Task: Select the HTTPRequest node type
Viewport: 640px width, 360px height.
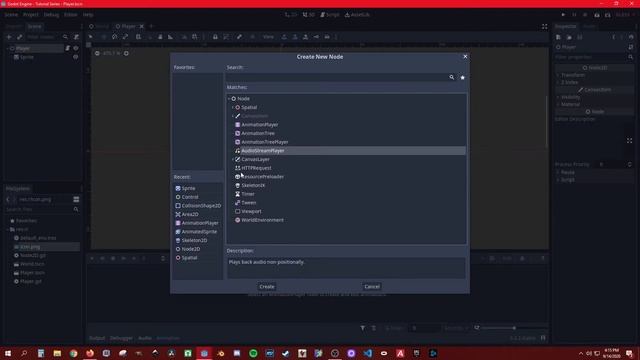Action: pyautogui.click(x=256, y=168)
